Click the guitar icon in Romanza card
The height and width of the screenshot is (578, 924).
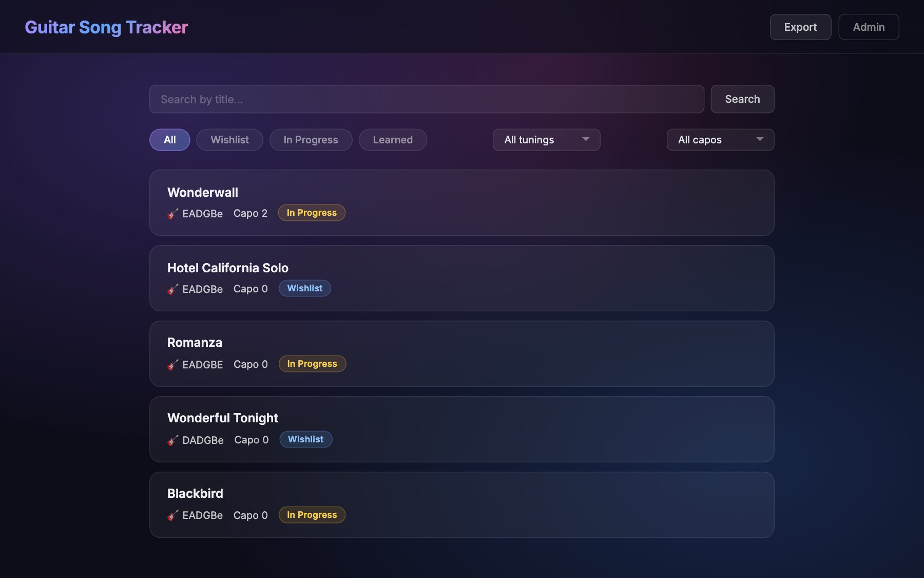click(173, 365)
